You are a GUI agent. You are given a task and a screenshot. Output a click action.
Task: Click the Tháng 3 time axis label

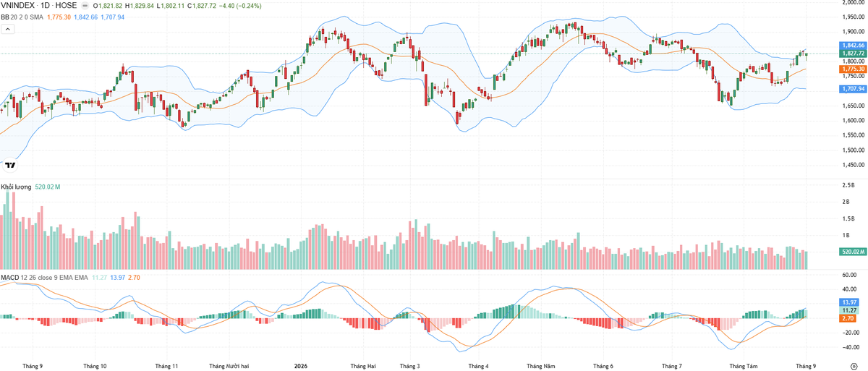410,367
